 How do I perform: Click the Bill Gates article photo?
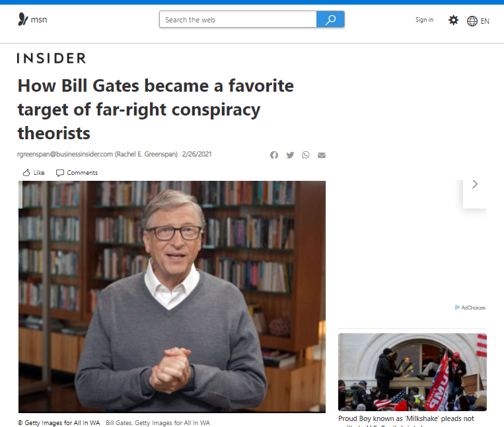pos(172,296)
